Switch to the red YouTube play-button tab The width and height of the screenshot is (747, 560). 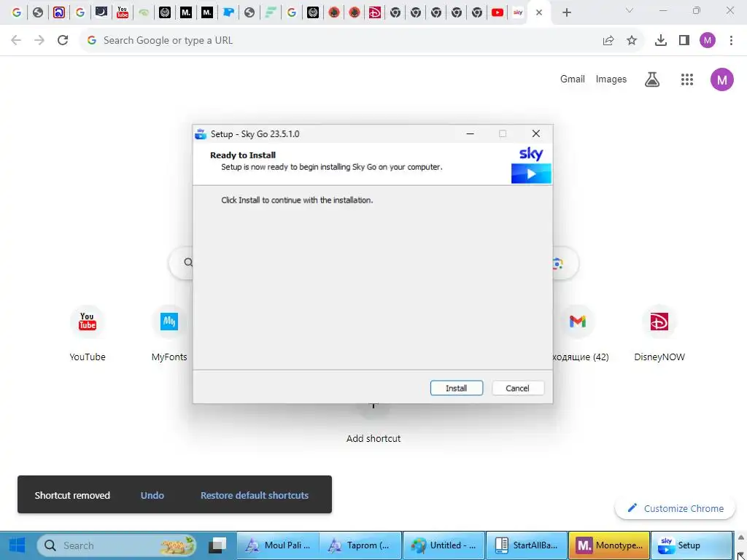tap(498, 12)
